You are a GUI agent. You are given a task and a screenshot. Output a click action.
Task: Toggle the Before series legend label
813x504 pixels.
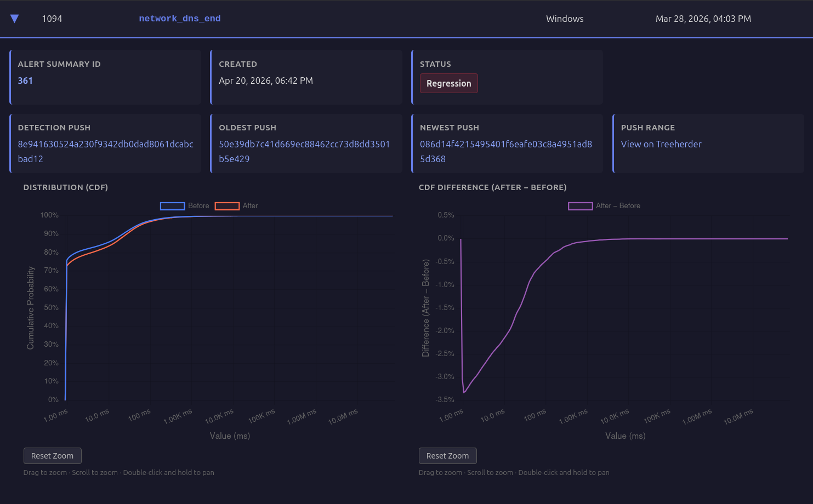(198, 206)
